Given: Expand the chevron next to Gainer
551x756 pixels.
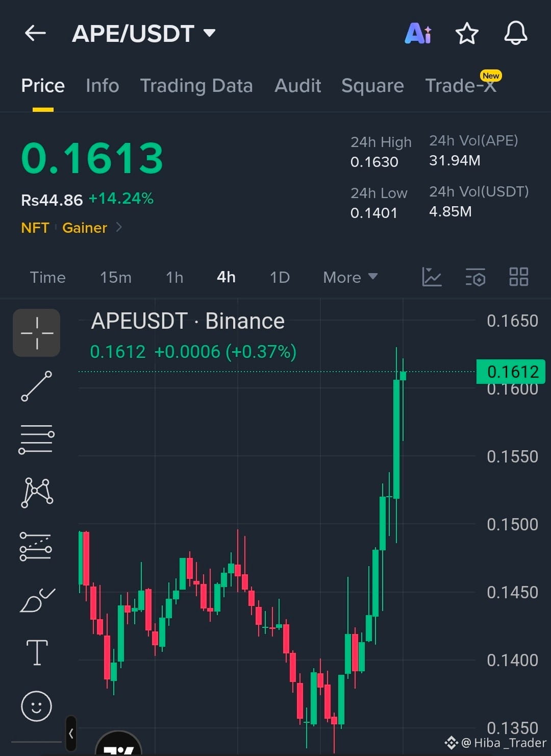Looking at the screenshot, I should 119,227.
